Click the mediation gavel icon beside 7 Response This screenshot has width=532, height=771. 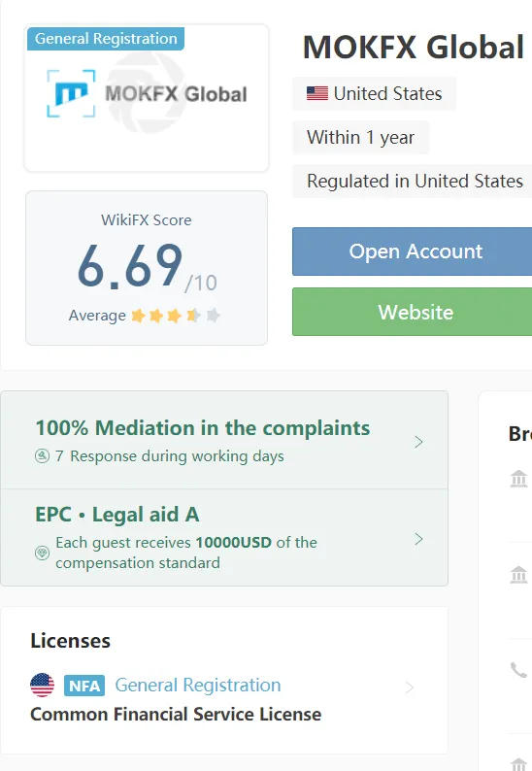pos(43,456)
